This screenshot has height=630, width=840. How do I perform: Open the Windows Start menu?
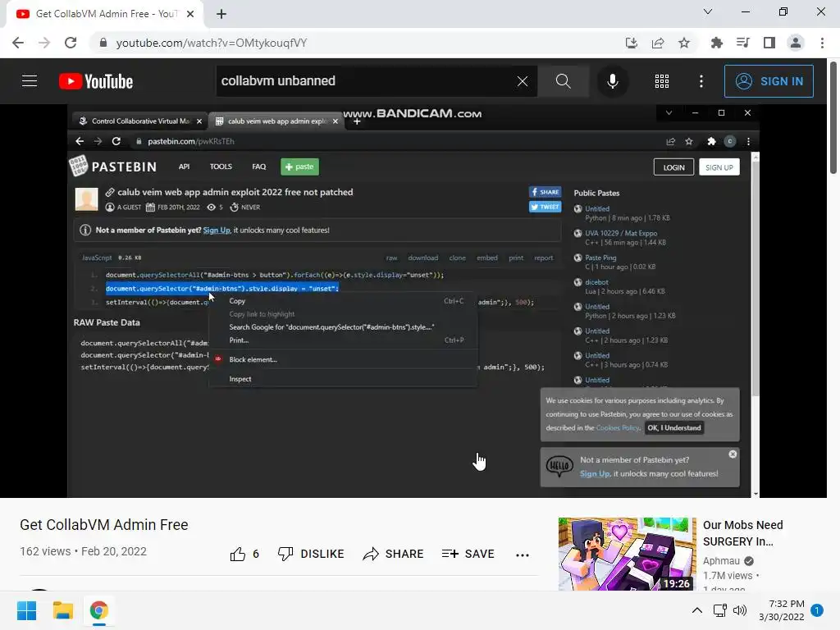coord(26,610)
